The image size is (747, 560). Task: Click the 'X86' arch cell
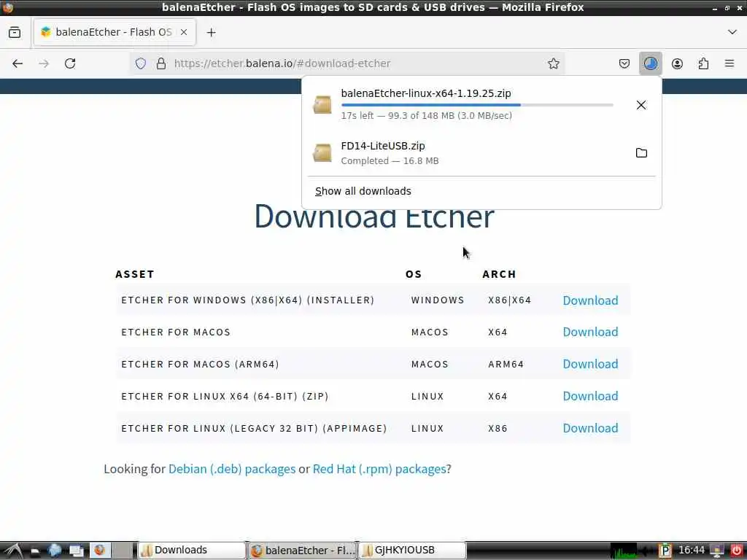(x=498, y=429)
